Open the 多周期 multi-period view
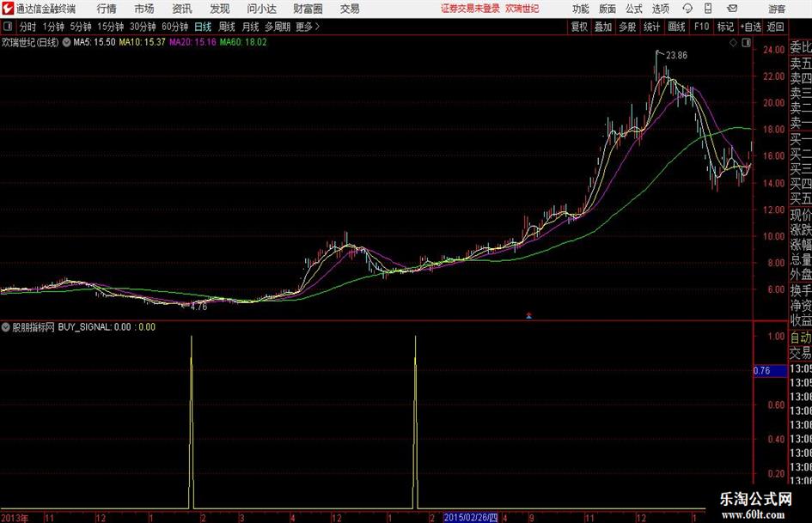Screen dimensions: 812x523 [x=278, y=27]
